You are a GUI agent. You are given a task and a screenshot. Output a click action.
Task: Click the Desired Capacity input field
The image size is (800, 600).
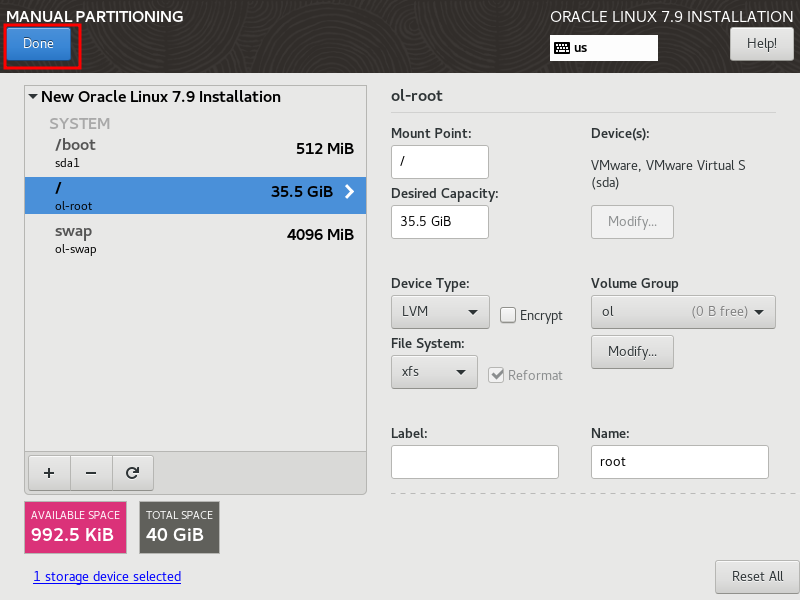click(x=440, y=222)
